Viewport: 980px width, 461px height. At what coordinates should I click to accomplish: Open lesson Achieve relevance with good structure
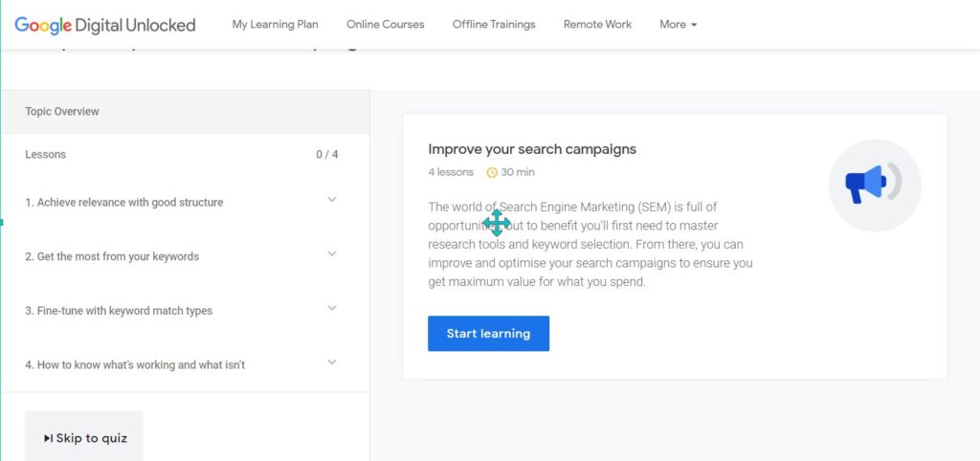(123, 203)
